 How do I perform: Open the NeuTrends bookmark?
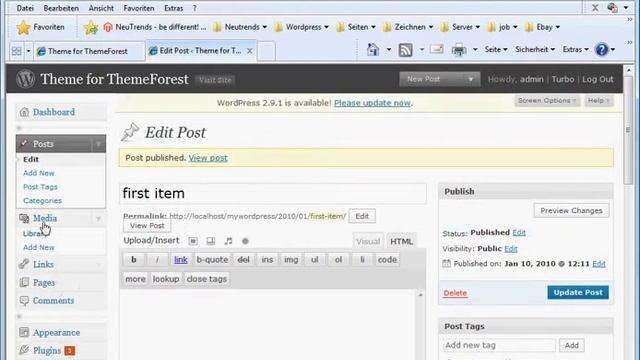tap(155, 27)
